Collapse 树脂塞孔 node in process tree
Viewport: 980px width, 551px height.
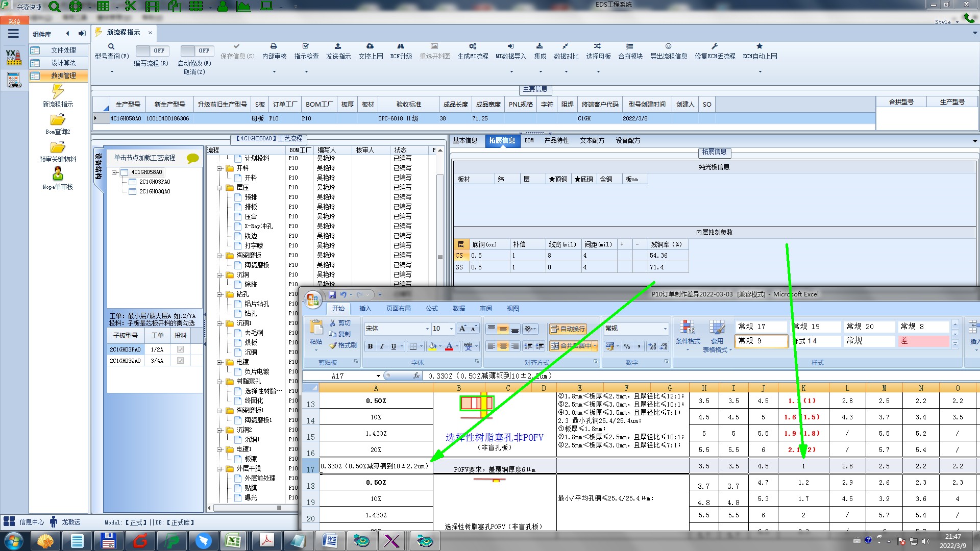coord(220,382)
